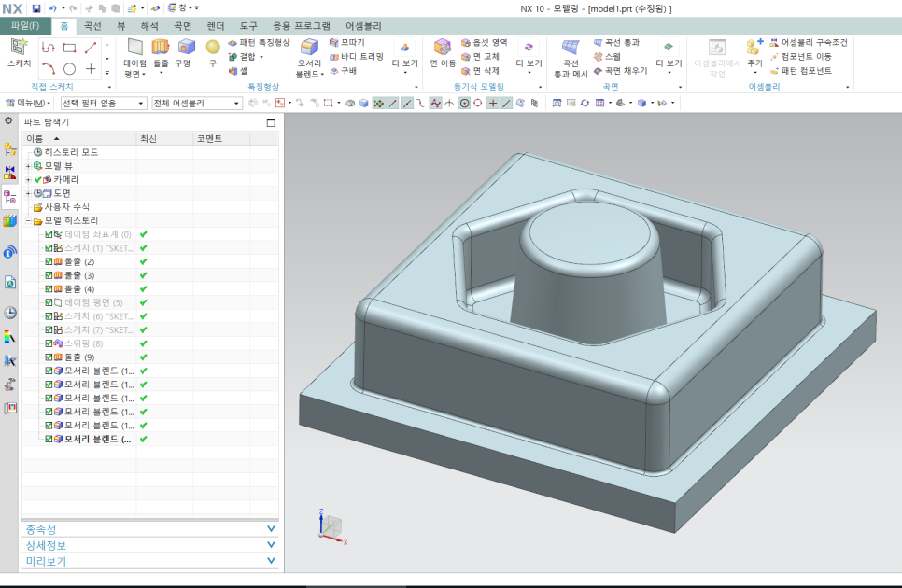Open the Web Browser resource tab
Image resolution: width=902 pixels, height=588 pixels.
click(x=9, y=282)
